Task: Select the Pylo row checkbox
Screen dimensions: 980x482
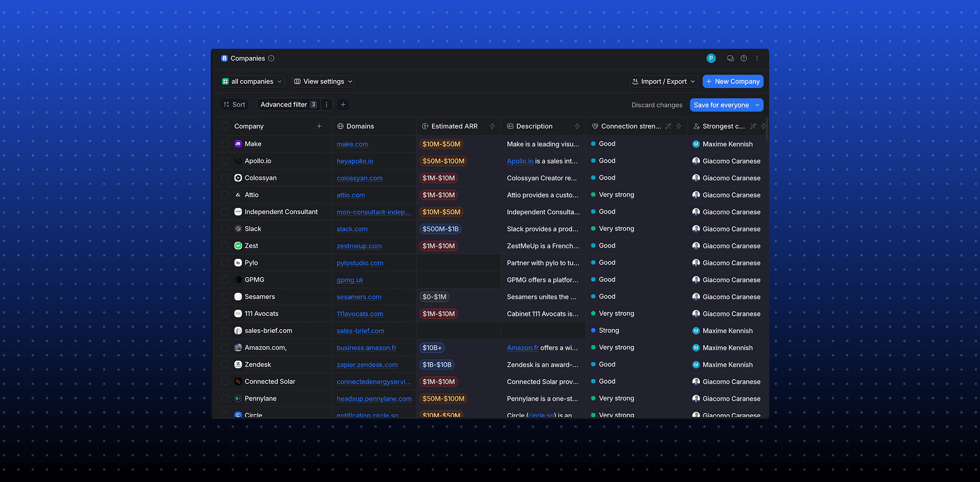Action: coord(224,262)
